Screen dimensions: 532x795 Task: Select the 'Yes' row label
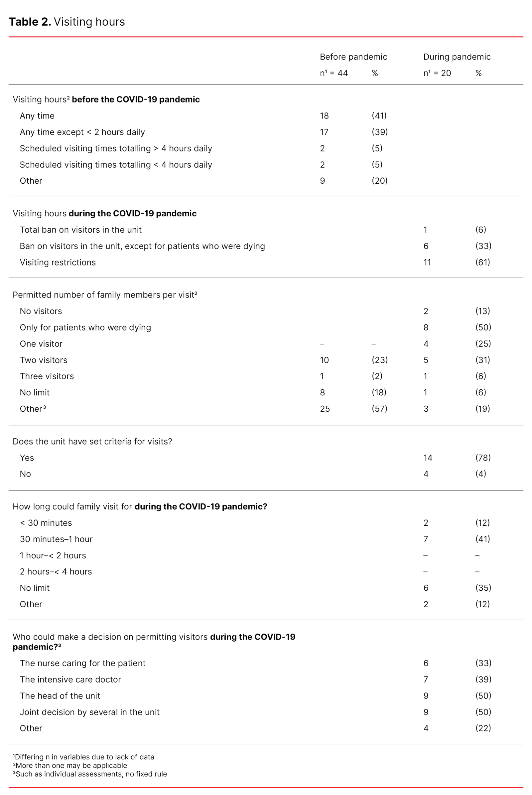click(x=27, y=458)
